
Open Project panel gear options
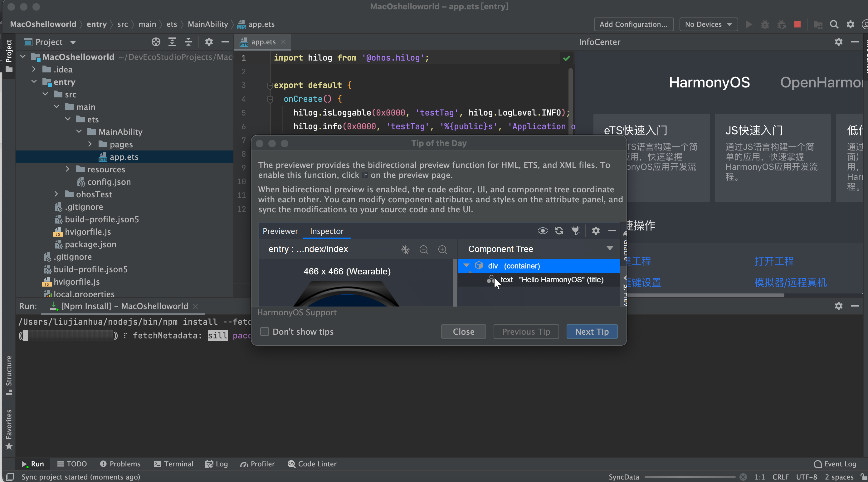pos(209,42)
